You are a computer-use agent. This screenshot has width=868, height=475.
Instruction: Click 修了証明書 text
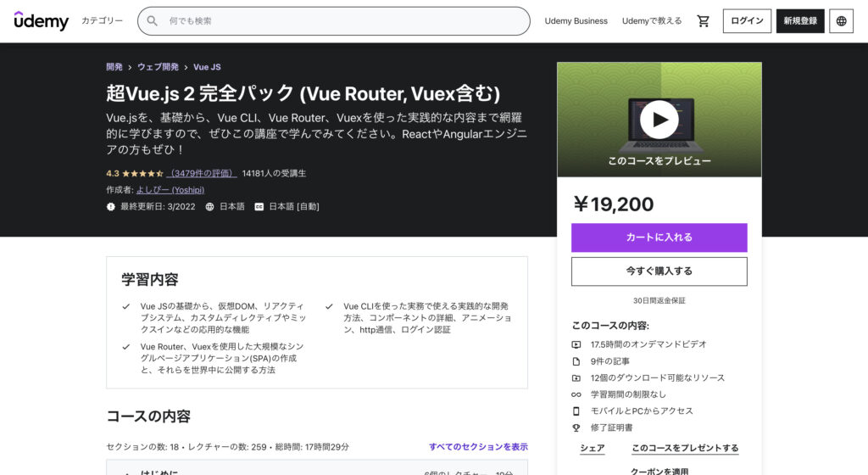click(x=611, y=427)
